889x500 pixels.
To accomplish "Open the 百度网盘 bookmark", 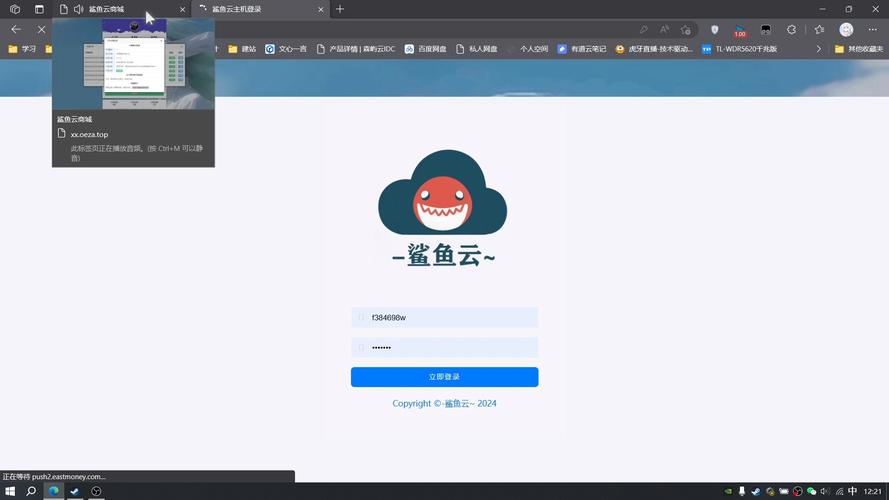I will click(425, 49).
